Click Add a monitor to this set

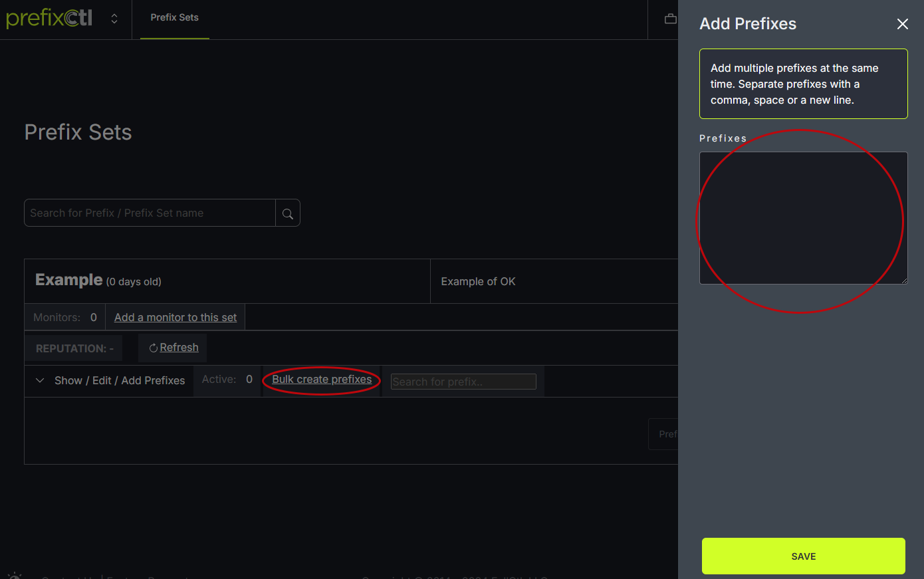click(175, 318)
